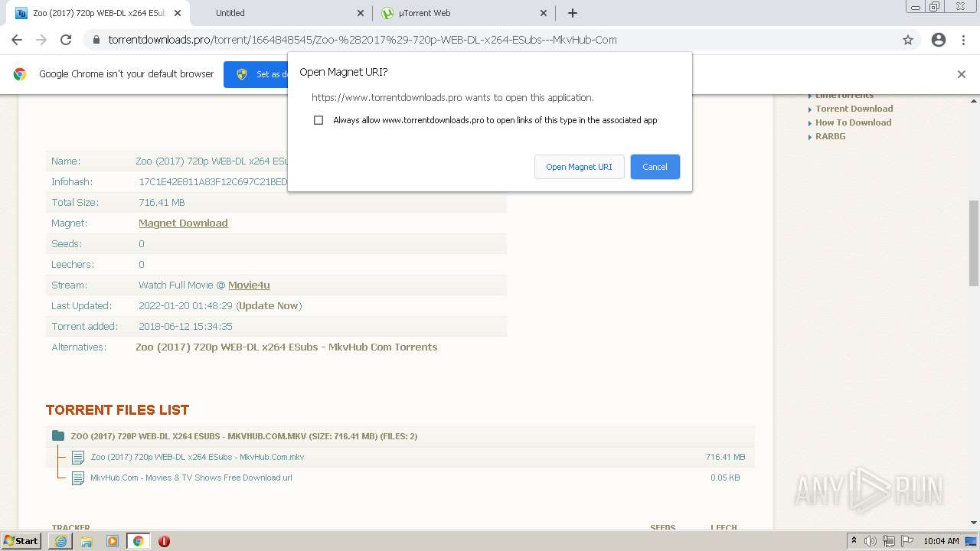Reload the page with refresh icon

(66, 40)
